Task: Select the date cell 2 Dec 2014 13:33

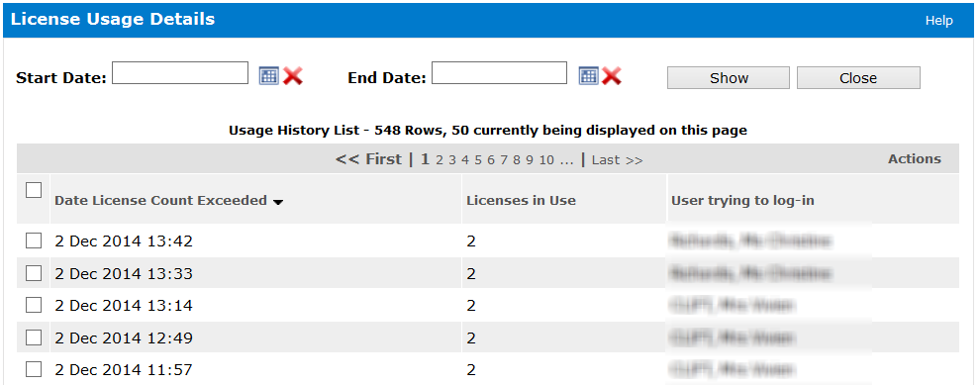Action: (x=124, y=274)
